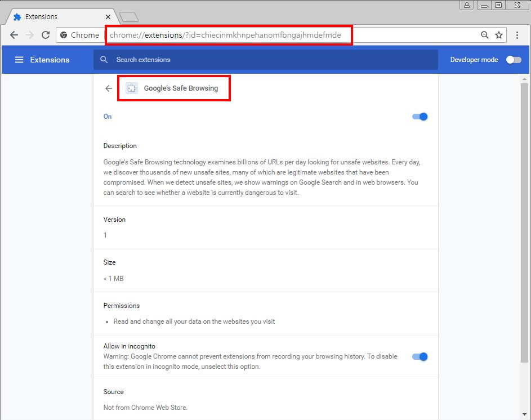Go back to extensions list arrow
The image size is (531, 420).
108,88
